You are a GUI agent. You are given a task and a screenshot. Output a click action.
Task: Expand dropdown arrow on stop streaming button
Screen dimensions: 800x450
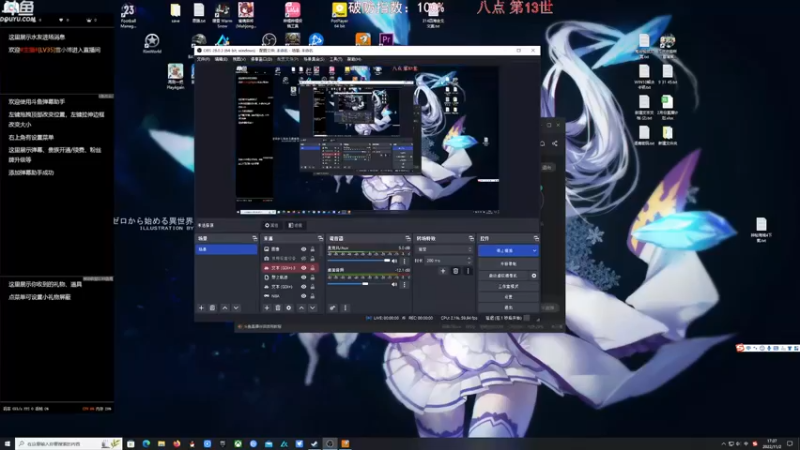click(534, 251)
